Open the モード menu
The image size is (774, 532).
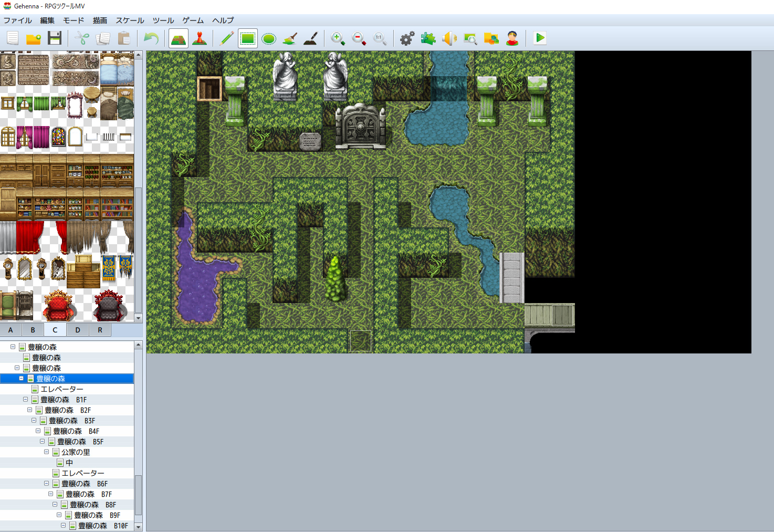click(74, 20)
